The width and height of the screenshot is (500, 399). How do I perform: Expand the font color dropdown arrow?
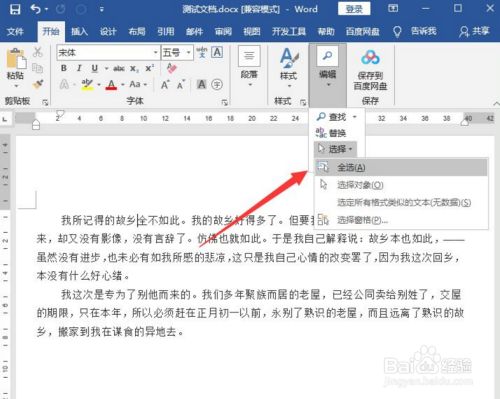[123, 85]
